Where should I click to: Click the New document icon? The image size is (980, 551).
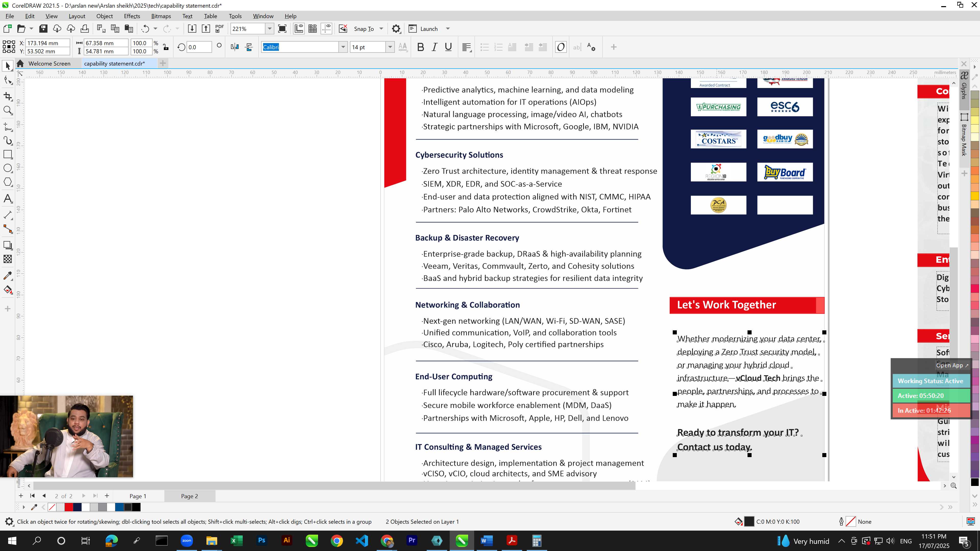point(7,29)
